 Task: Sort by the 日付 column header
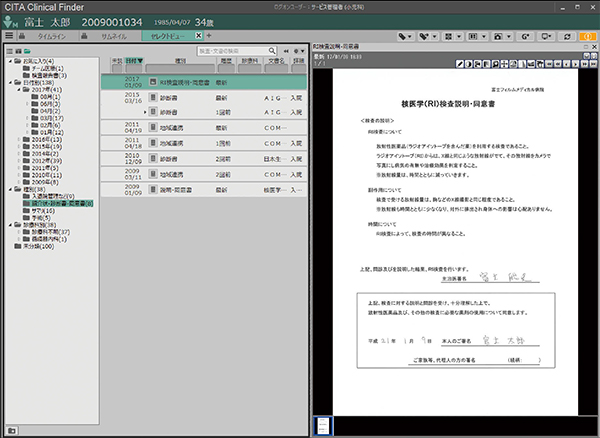tap(133, 62)
